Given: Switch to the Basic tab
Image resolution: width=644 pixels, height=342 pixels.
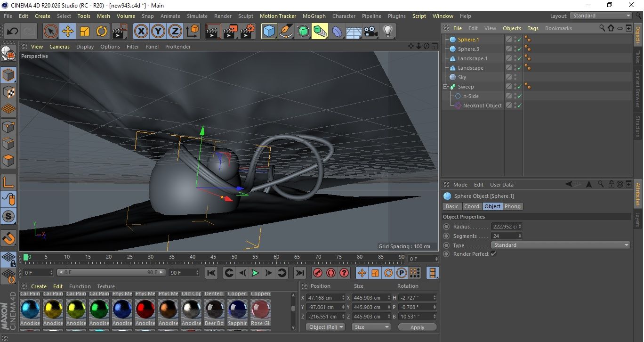Looking at the screenshot, I should click(452, 206).
